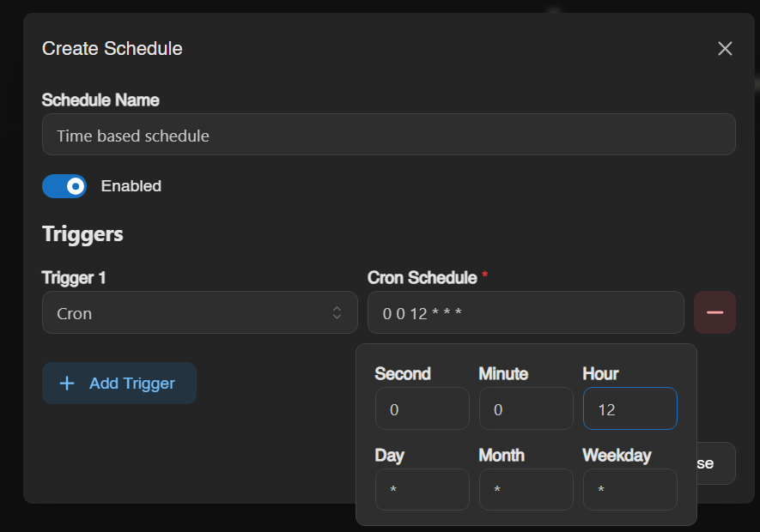
Task: Focus the Hour cron field
Action: click(629, 408)
